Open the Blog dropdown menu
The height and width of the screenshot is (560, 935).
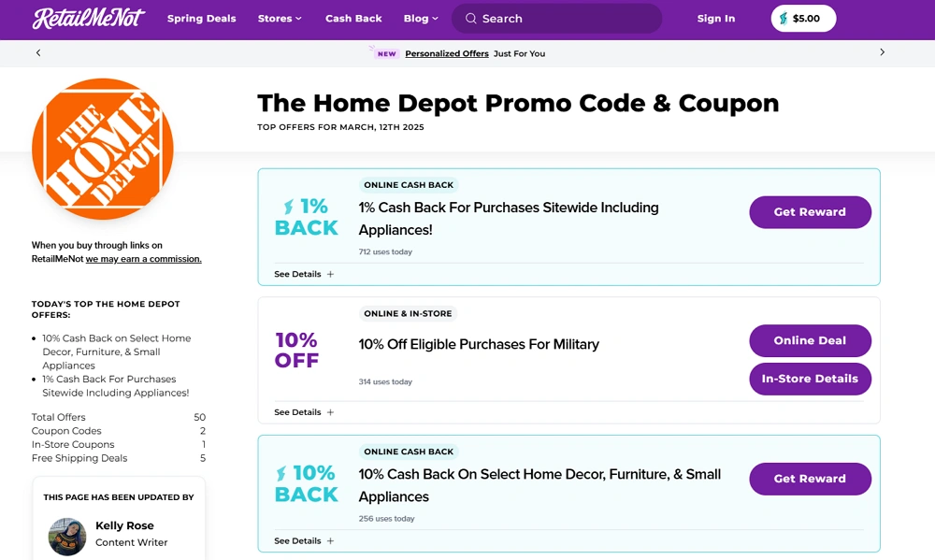420,18
